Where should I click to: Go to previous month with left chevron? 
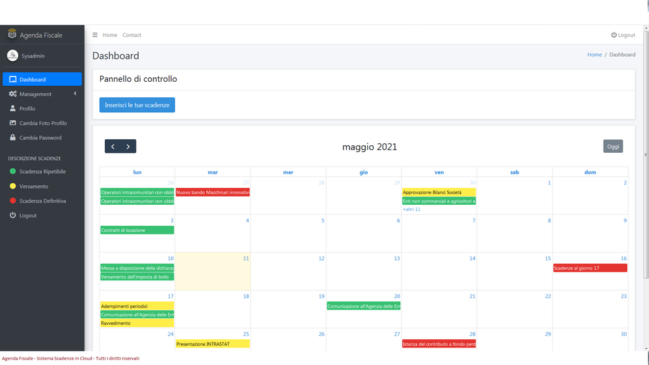pos(113,146)
